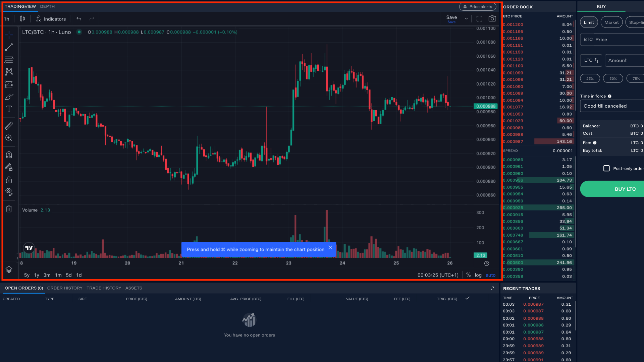The width and height of the screenshot is (644, 362).
Task: Open the ASSETS tab
Action: (x=133, y=288)
